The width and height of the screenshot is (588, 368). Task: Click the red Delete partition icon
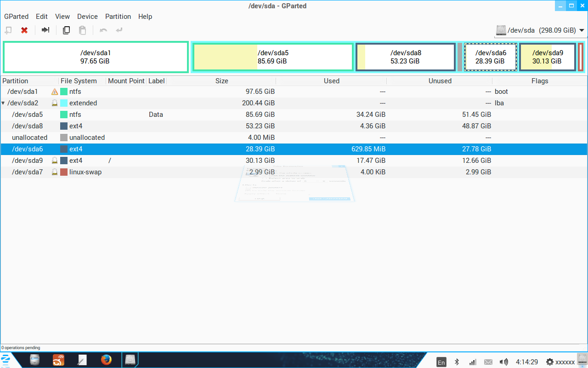[24, 30]
